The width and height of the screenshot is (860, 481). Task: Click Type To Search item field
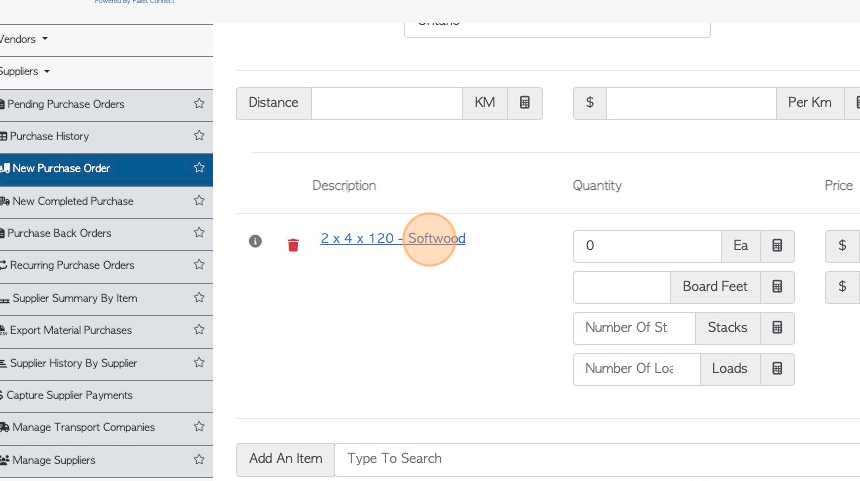point(597,459)
